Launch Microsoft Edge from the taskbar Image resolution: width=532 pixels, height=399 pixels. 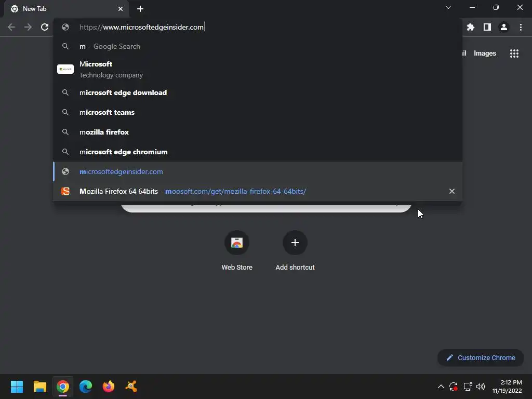(x=86, y=387)
